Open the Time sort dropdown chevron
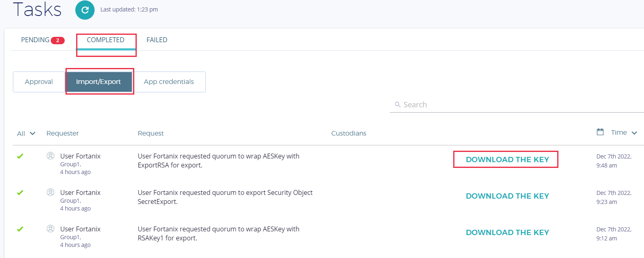This screenshot has width=644, height=258. pyautogui.click(x=634, y=133)
